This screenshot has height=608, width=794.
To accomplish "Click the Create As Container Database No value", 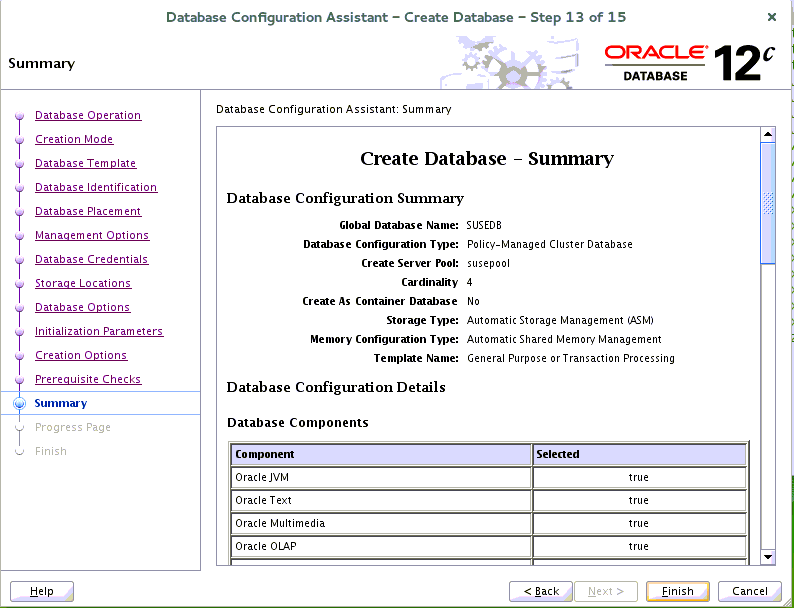I will [x=473, y=301].
